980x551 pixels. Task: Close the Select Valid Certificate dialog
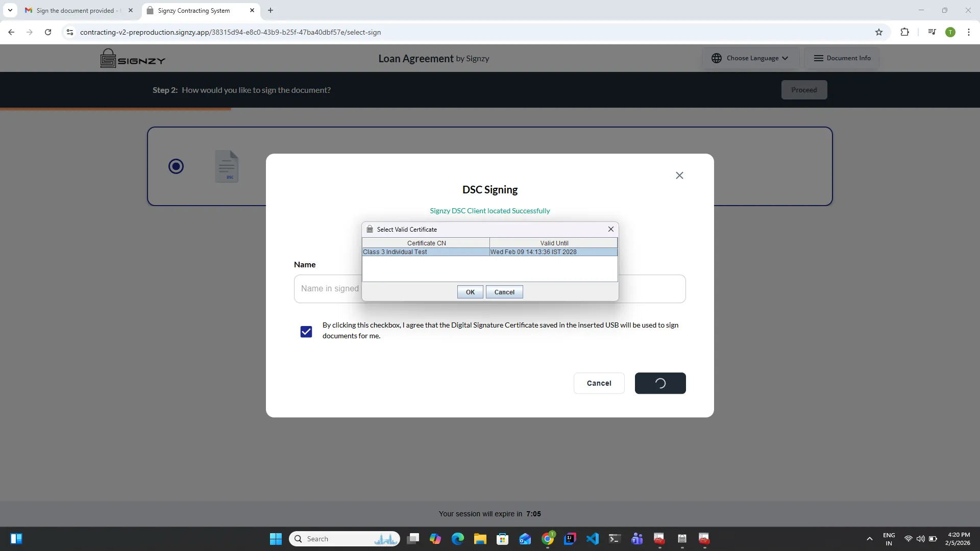coord(611,229)
